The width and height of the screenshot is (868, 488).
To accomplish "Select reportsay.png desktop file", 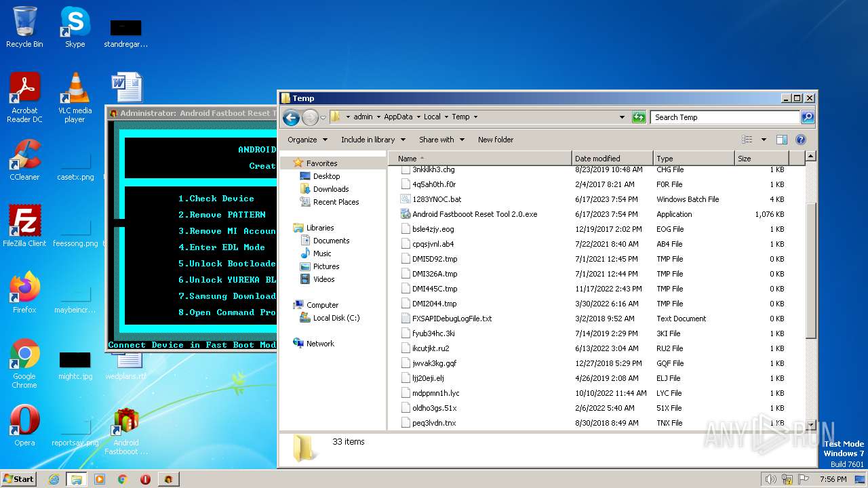I will tap(75, 432).
